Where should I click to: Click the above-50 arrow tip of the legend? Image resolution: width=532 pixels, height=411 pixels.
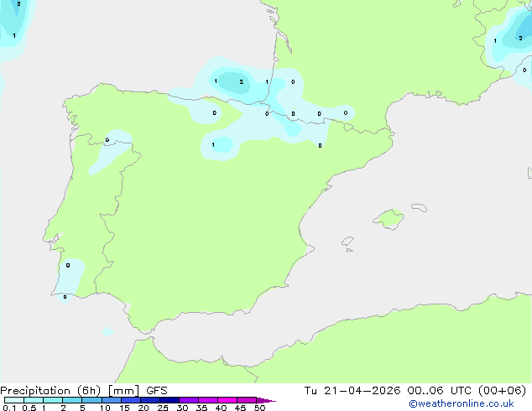[266, 400]
